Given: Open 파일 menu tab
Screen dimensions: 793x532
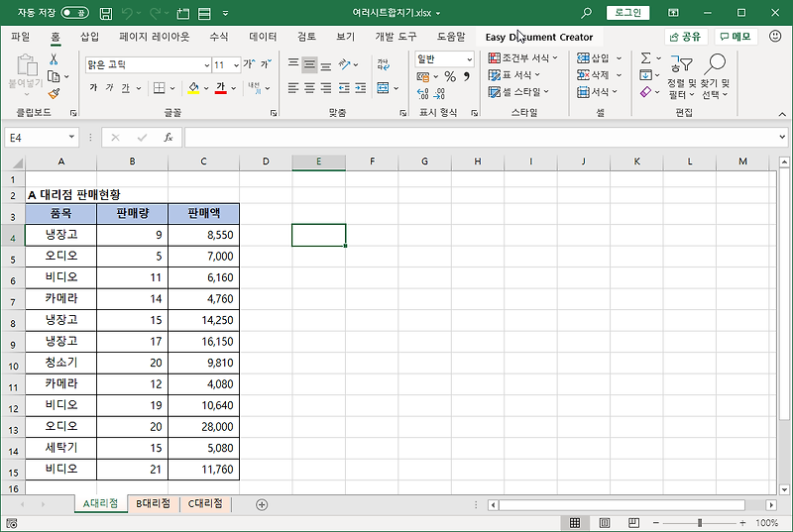Looking at the screenshot, I should tap(21, 37).
